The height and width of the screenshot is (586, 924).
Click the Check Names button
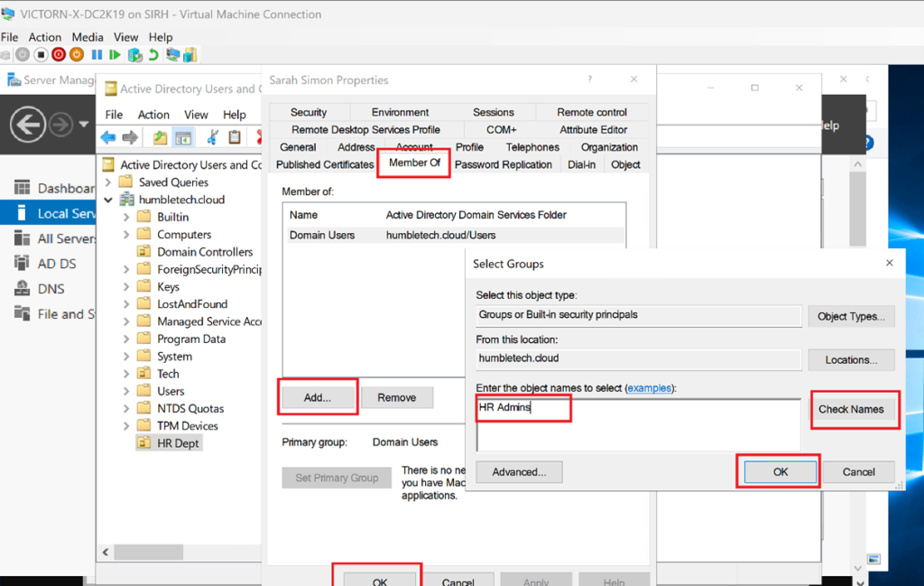coord(851,409)
